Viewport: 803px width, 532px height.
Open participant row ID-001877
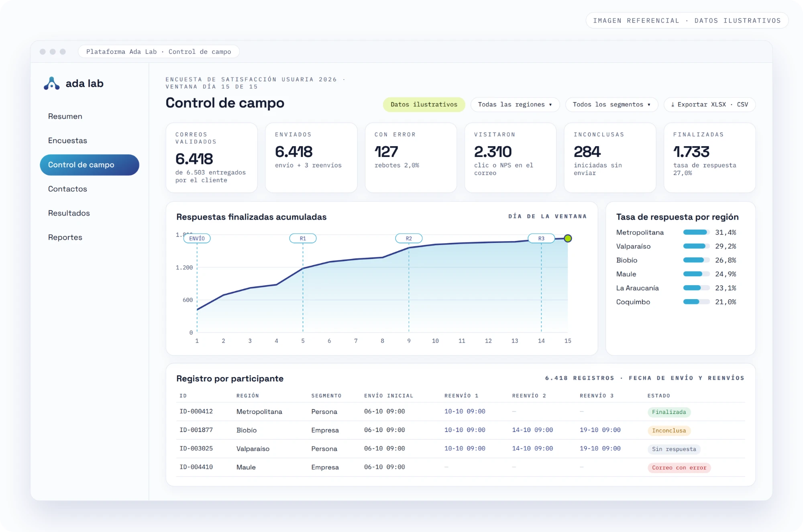coord(461,430)
